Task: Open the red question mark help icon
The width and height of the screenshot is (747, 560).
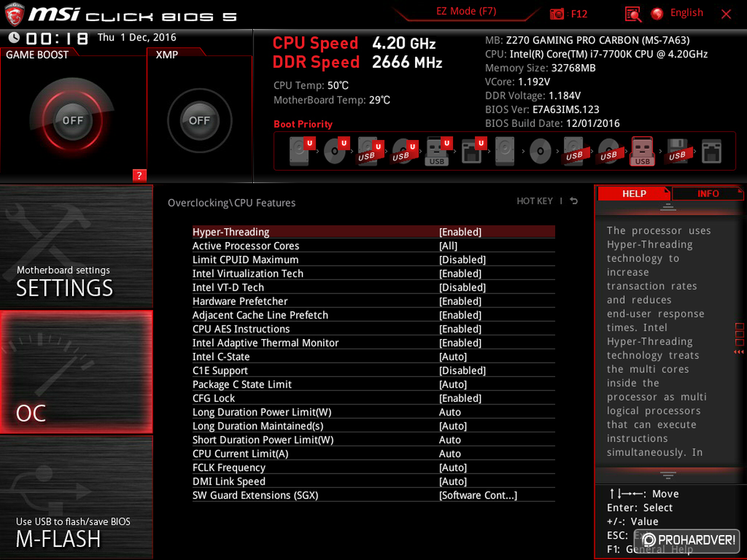Action: pos(139,175)
